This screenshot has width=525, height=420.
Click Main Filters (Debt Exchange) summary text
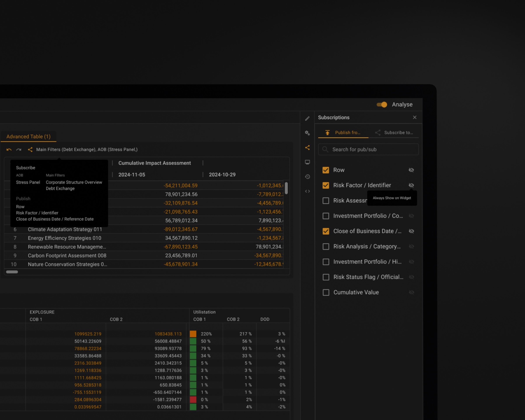(x=66, y=149)
